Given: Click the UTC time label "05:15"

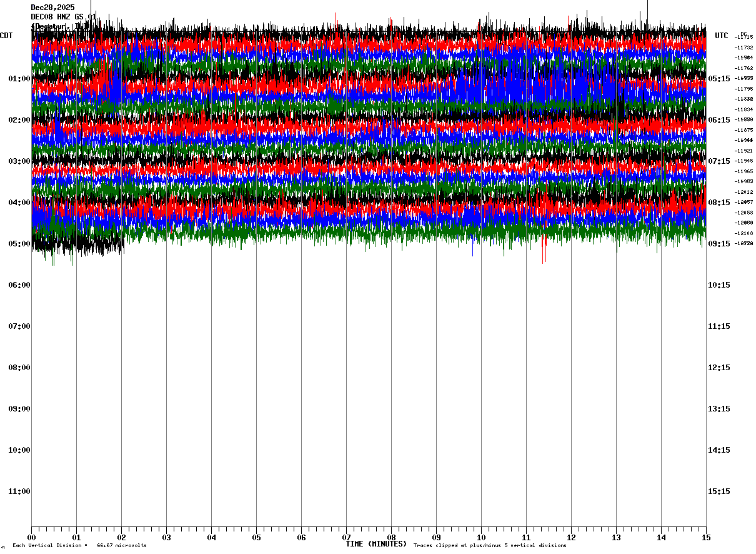Looking at the screenshot, I should [x=719, y=79].
